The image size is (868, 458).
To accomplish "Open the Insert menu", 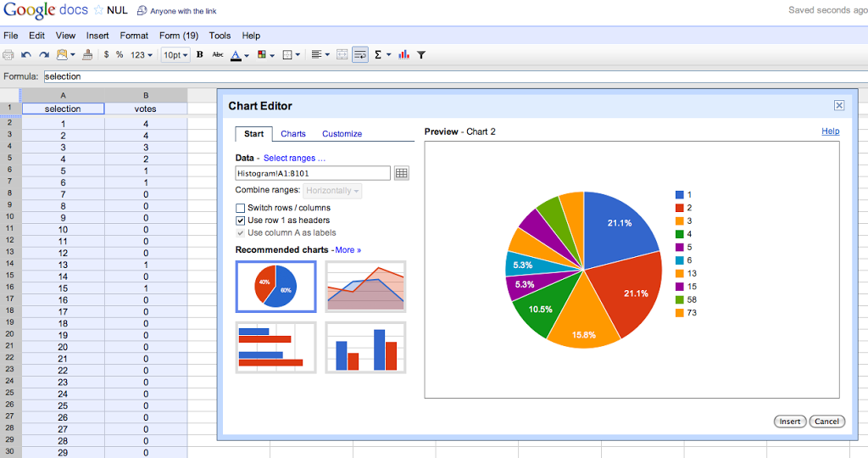I will pos(97,36).
